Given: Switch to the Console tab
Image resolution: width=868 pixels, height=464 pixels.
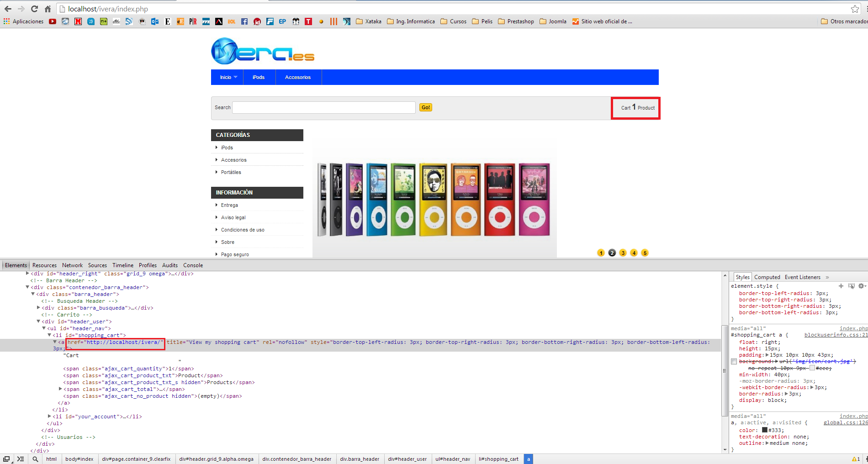Looking at the screenshot, I should click(193, 265).
